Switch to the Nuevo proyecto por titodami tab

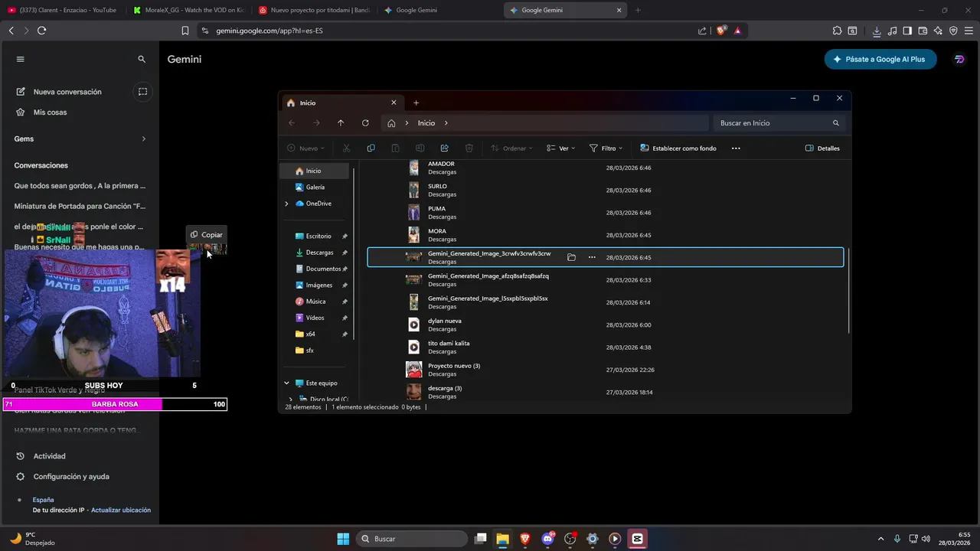[313, 10]
